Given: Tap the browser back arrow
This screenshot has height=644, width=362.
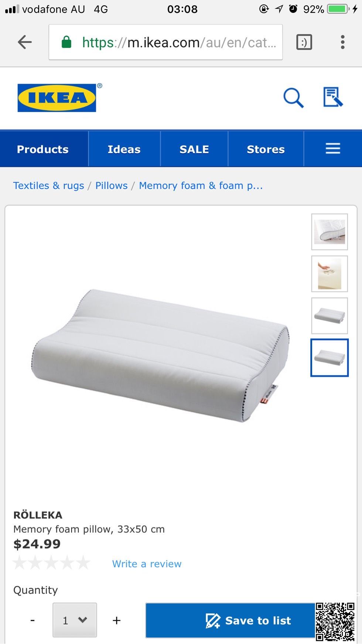Looking at the screenshot, I should click(25, 42).
